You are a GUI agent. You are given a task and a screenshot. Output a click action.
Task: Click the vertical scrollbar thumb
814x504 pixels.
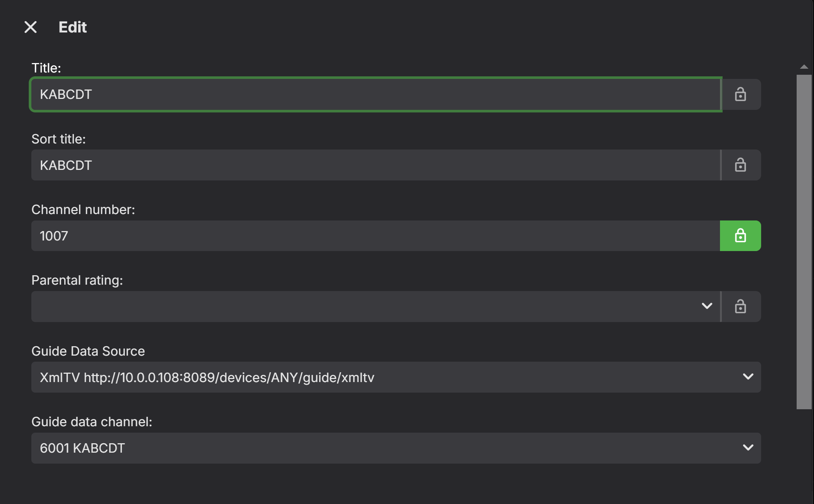[x=804, y=242]
